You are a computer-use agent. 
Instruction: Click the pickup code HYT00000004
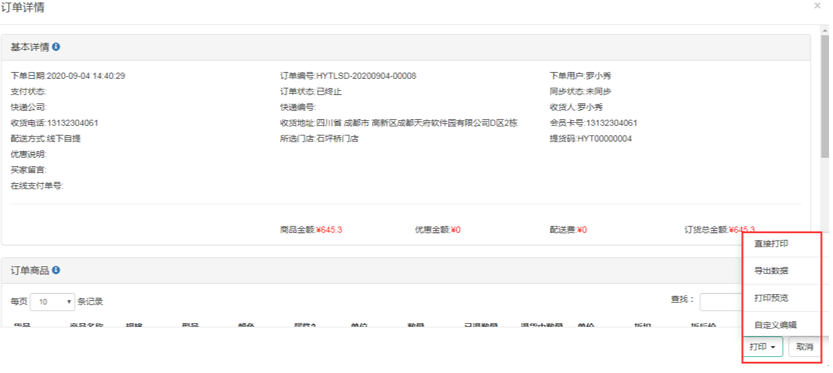605,139
